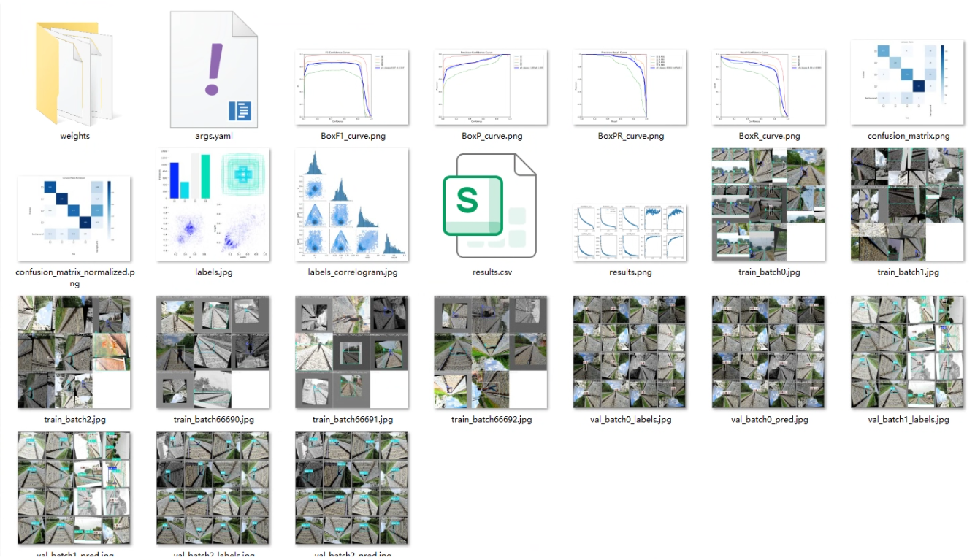Select the train_batch0.jpg thumbnail

768,205
